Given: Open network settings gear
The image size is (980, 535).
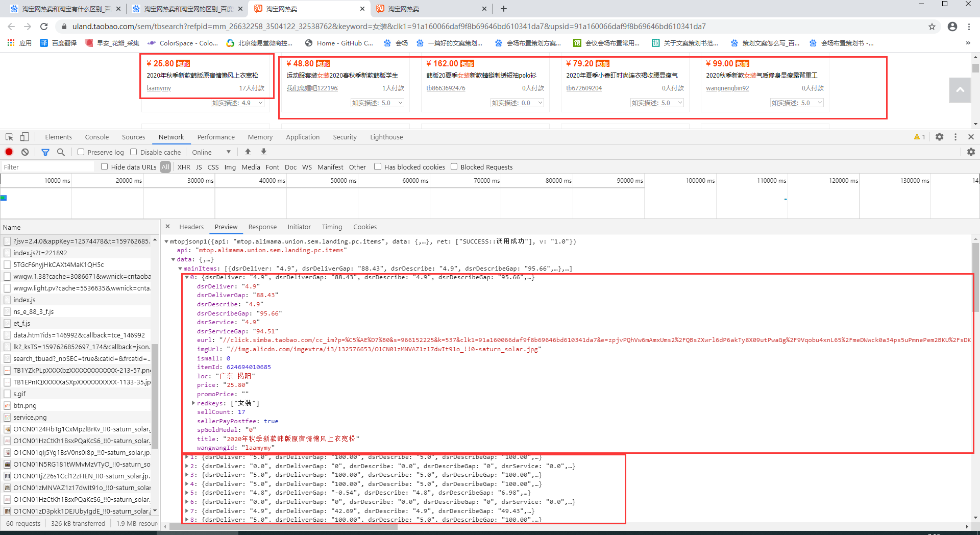Looking at the screenshot, I should coord(971,152).
